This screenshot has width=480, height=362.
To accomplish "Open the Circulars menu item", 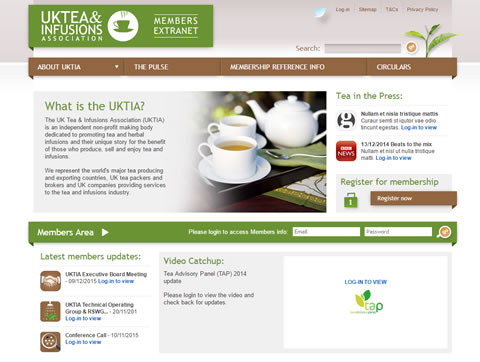I will point(394,67).
